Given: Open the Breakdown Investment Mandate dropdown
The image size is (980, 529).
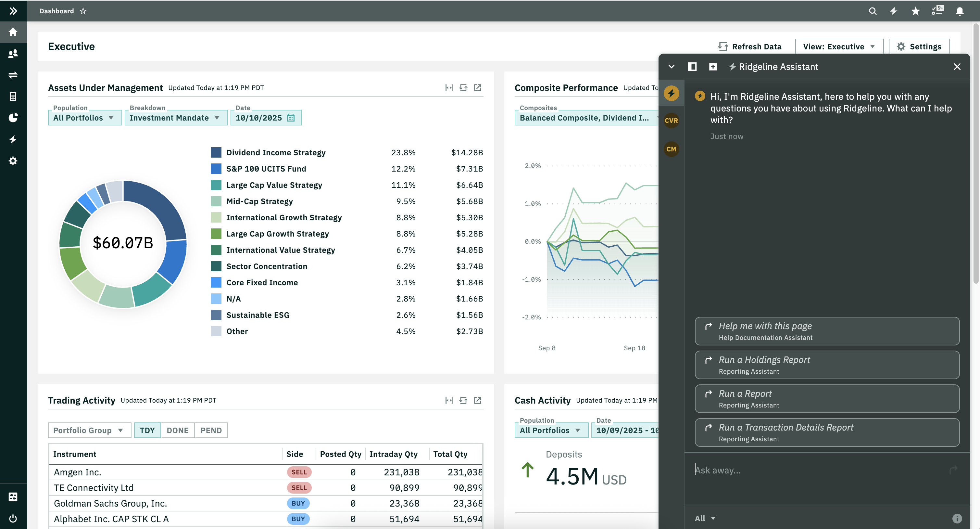Looking at the screenshot, I should (x=175, y=118).
